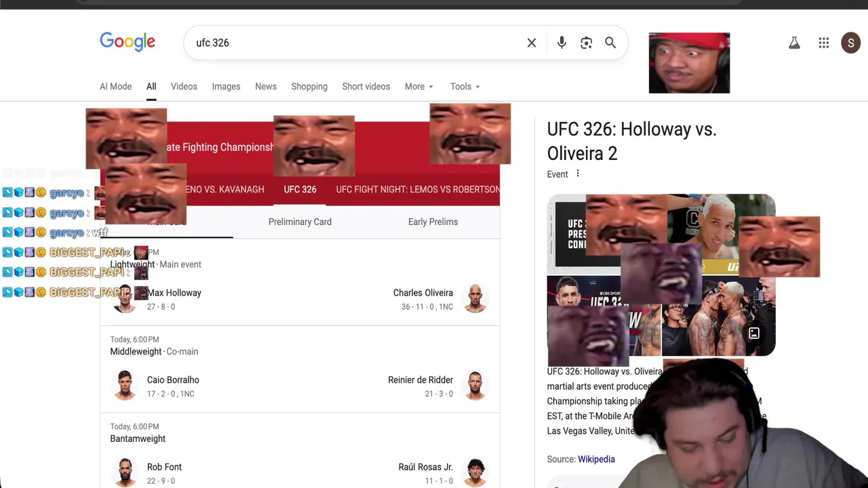Click the Google logo
868x488 pixels.
127,42
